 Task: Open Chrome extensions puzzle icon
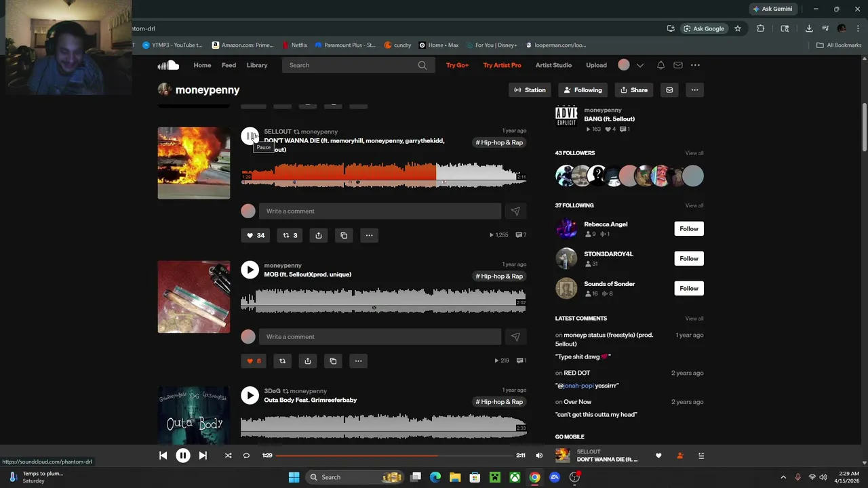760,28
